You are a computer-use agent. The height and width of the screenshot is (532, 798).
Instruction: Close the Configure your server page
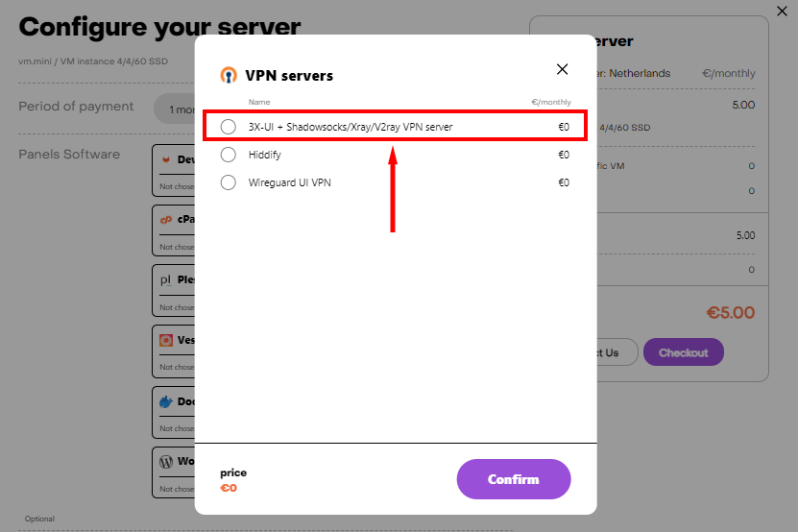click(x=782, y=12)
